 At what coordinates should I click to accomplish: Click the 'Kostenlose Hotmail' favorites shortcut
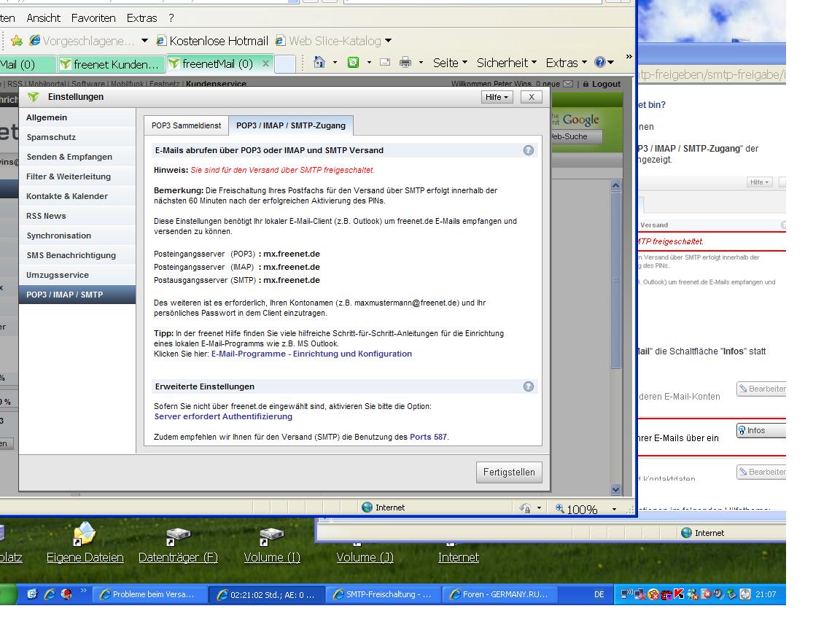[212, 41]
